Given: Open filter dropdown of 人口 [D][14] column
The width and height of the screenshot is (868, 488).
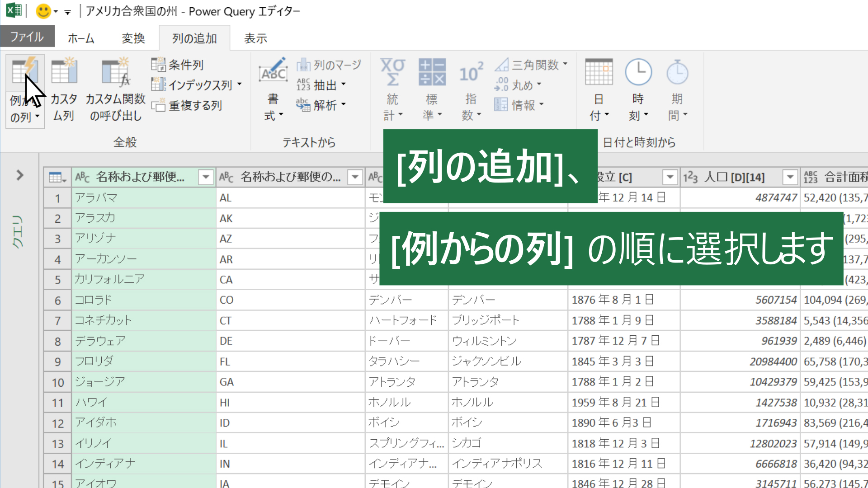Looking at the screenshot, I should 790,177.
